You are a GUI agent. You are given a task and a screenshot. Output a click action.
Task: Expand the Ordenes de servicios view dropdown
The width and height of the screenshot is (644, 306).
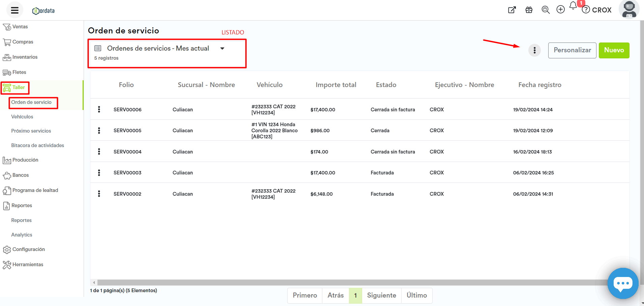(222, 49)
